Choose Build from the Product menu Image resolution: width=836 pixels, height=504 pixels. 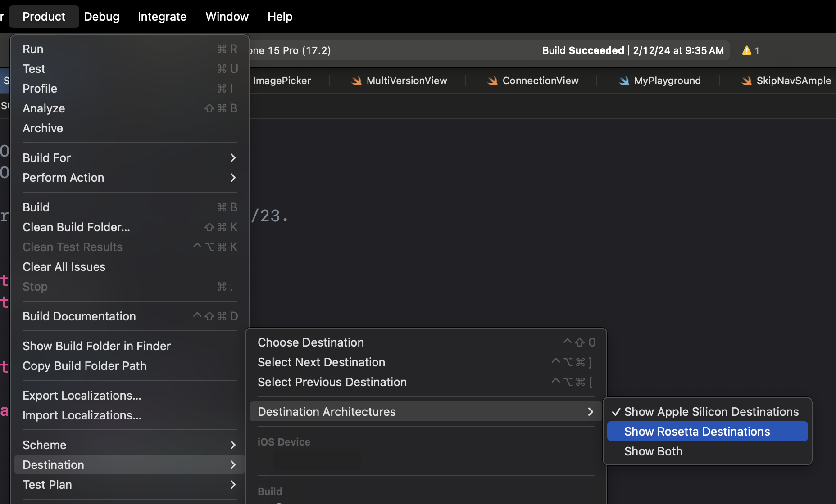tap(130, 207)
